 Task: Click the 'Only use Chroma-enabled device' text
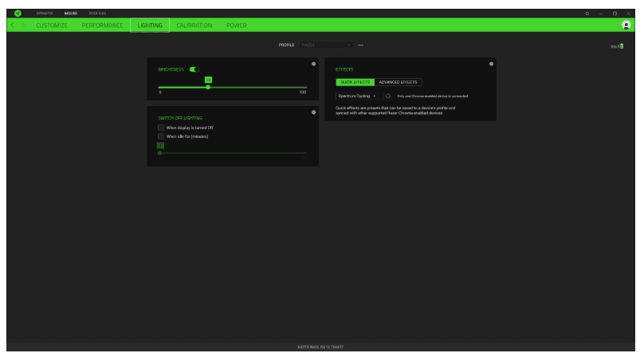click(433, 96)
